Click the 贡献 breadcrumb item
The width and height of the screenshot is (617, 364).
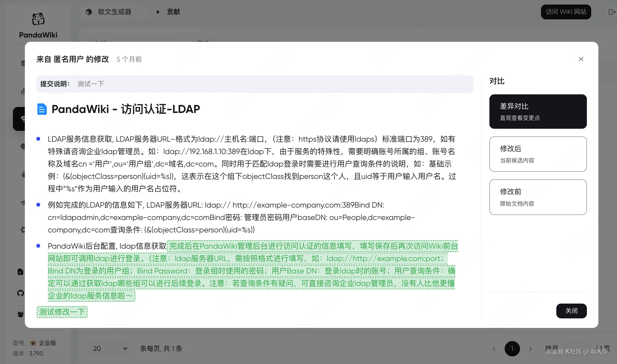point(173,12)
